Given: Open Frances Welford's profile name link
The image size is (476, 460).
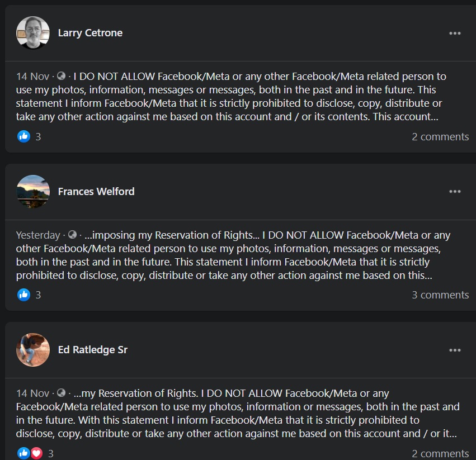Looking at the screenshot, I should (96, 192).
